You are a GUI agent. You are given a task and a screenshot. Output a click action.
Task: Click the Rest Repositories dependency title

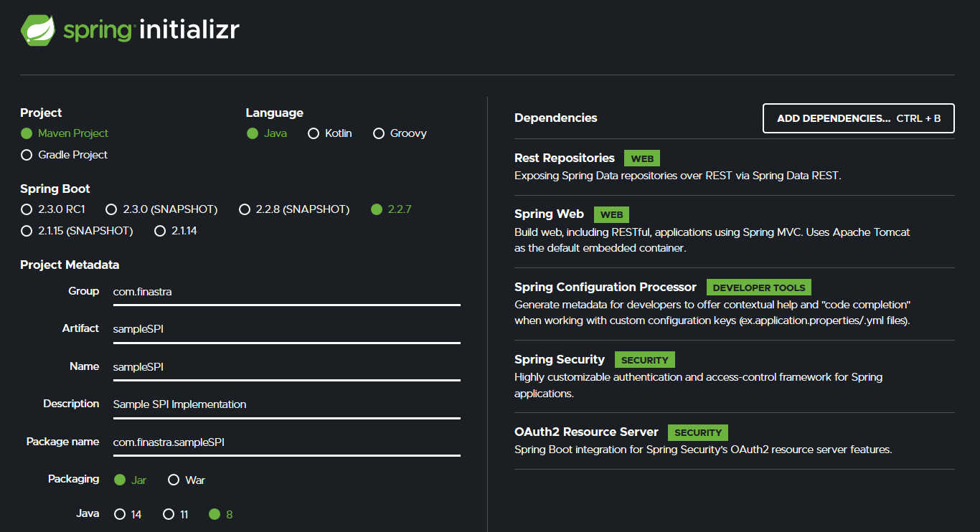(565, 158)
